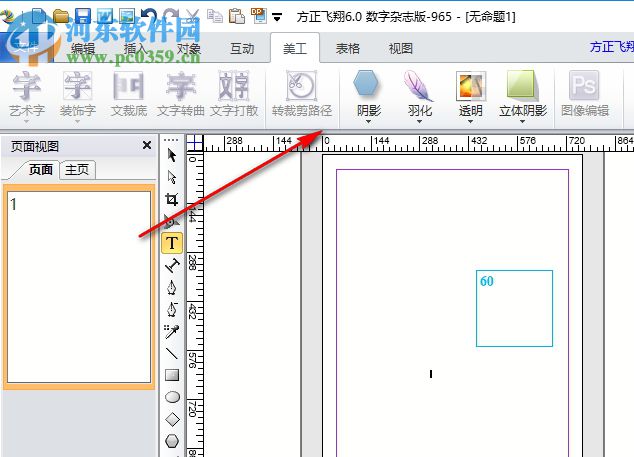Select the Text tool T
The height and width of the screenshot is (457, 634).
pos(172,243)
